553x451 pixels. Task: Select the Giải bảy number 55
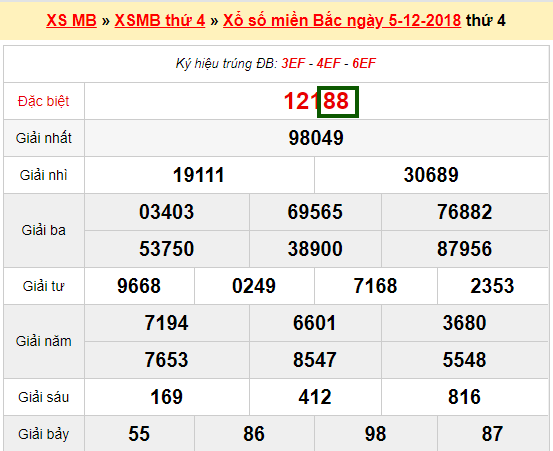click(139, 434)
